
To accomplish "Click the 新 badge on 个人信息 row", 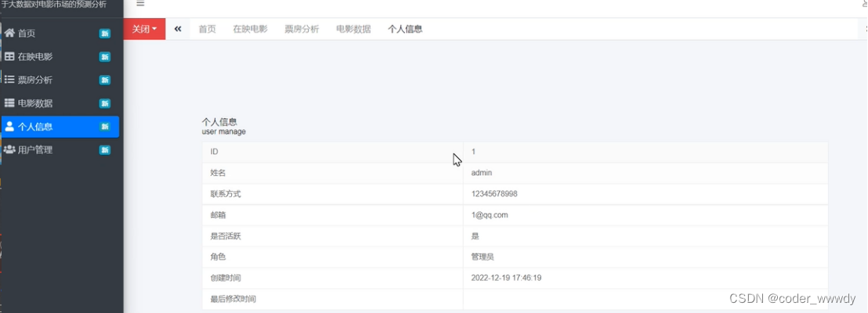I will tap(105, 127).
